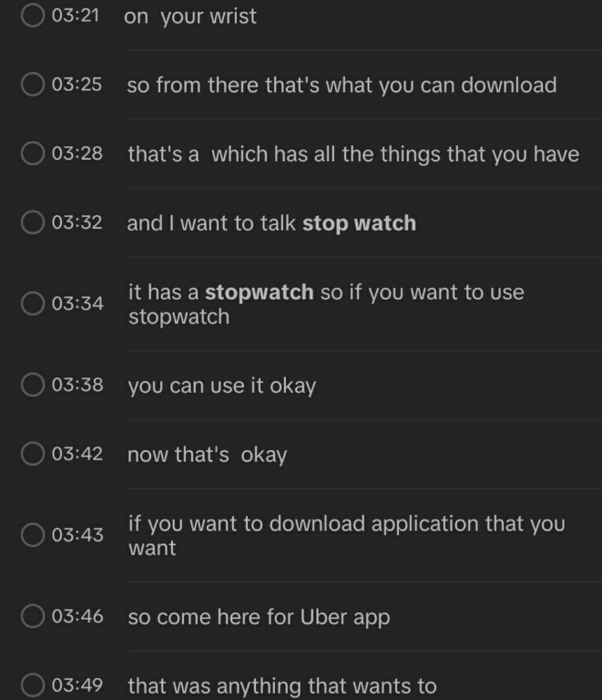Viewport: 602px width, 700px height.
Task: Click the bold 'stopwatch' highlighted word
Action: (x=259, y=293)
